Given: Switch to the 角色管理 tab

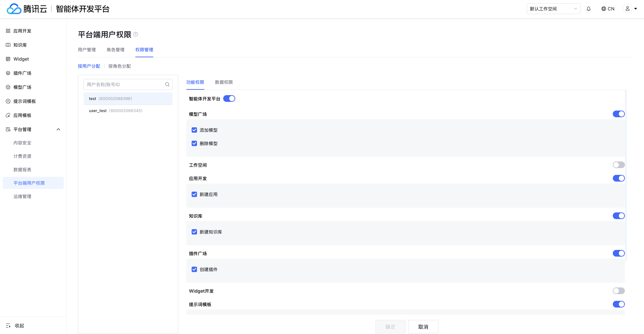Looking at the screenshot, I should coord(115,50).
